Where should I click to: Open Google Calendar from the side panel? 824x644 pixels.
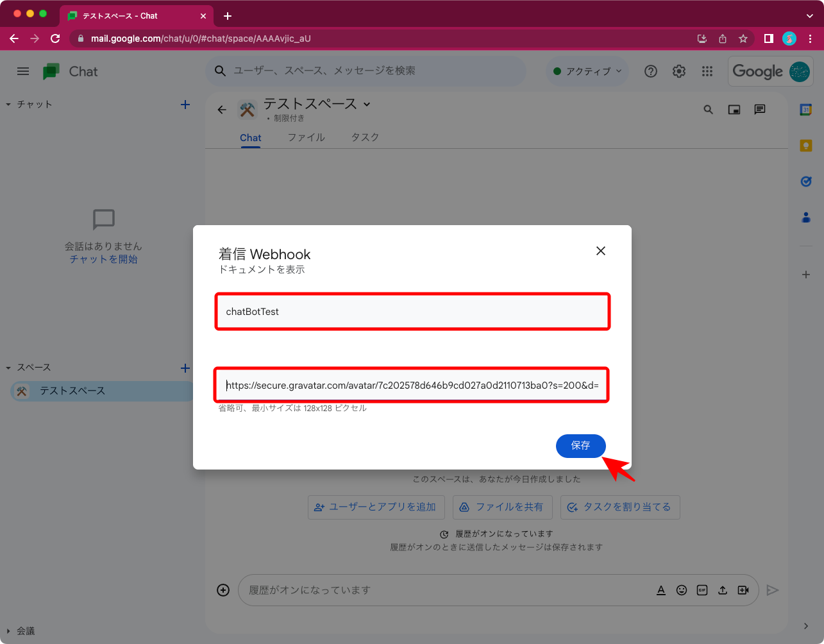point(806,109)
